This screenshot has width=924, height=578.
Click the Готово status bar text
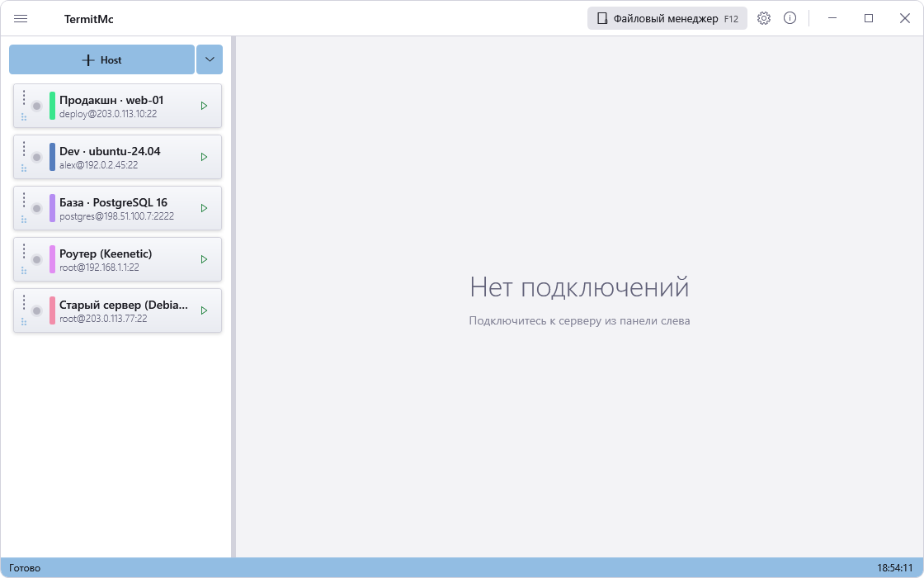[x=25, y=568]
